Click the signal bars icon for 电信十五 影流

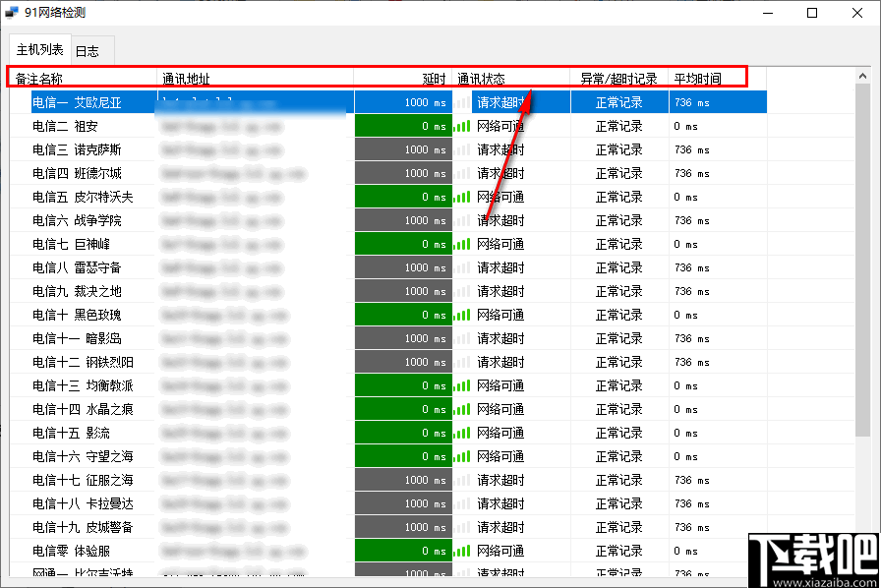pyautogui.click(x=462, y=433)
